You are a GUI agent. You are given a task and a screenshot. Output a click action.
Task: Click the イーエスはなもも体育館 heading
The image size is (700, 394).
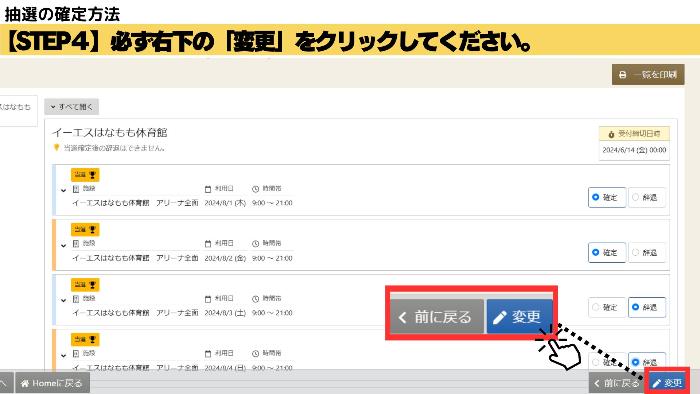click(x=110, y=133)
